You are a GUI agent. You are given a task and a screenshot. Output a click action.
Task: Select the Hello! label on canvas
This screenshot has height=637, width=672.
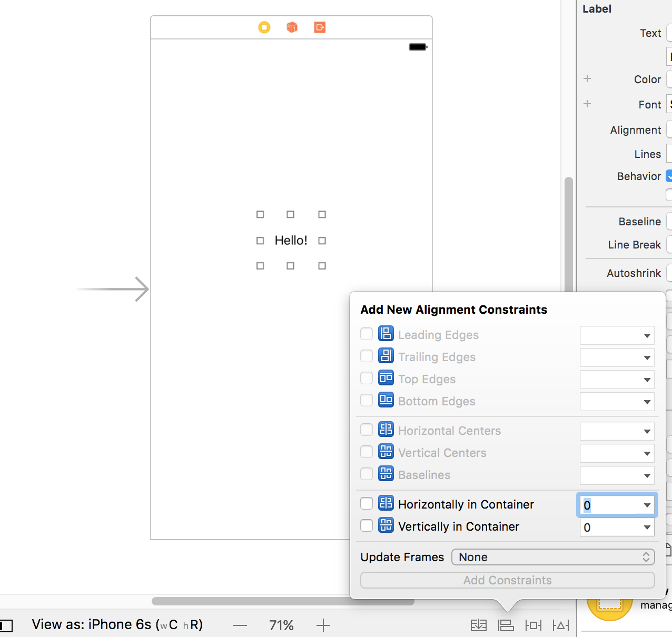coord(291,241)
